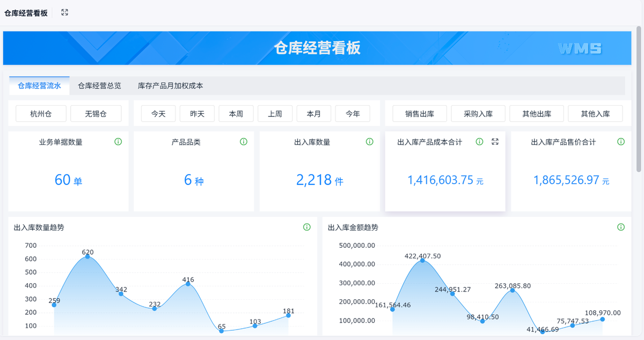Click the 65 data point in quantity chart
Image resolution: width=644 pixels, height=340 pixels.
pos(222,331)
